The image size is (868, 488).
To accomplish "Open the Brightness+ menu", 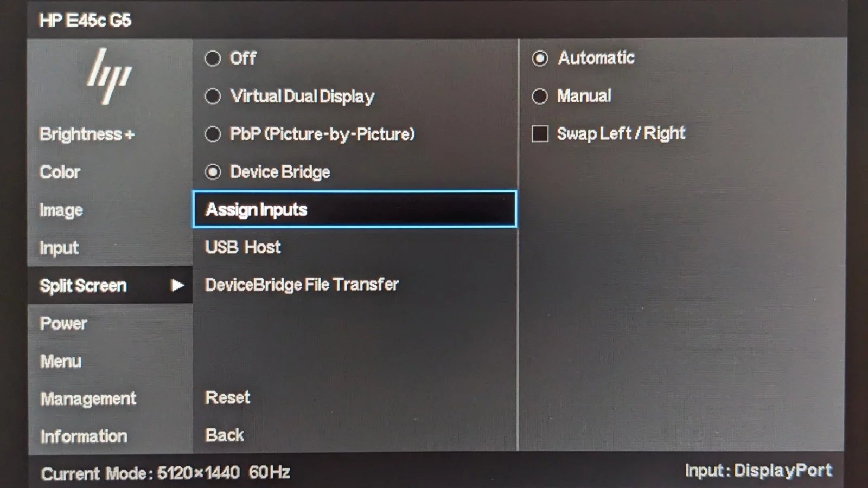I will (87, 134).
